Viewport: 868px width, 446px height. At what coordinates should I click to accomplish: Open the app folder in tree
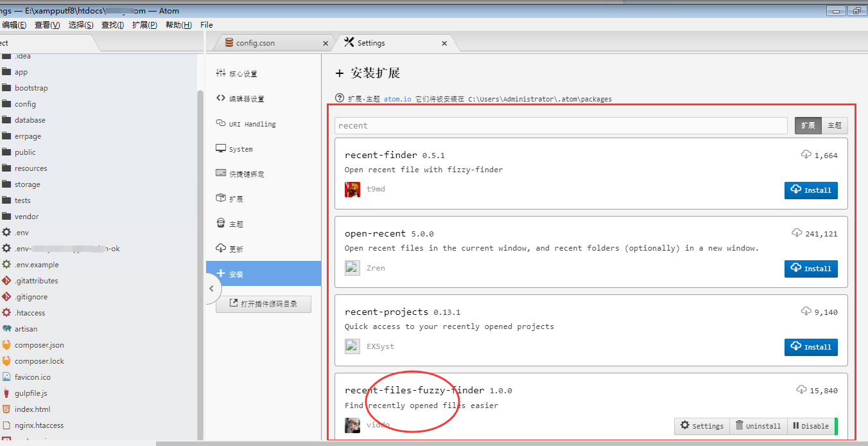coord(21,72)
